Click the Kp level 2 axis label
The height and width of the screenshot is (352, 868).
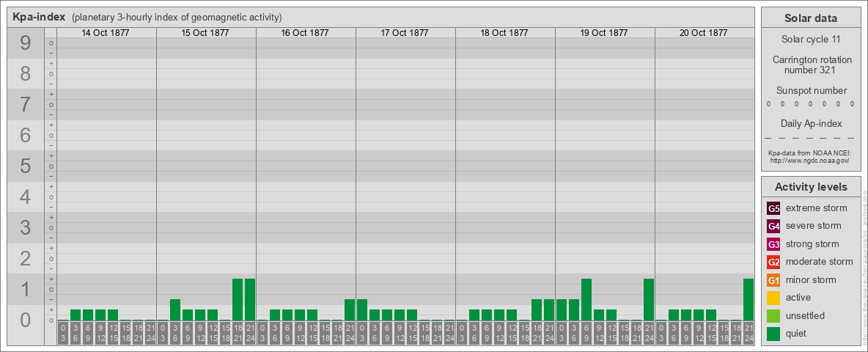(x=26, y=258)
